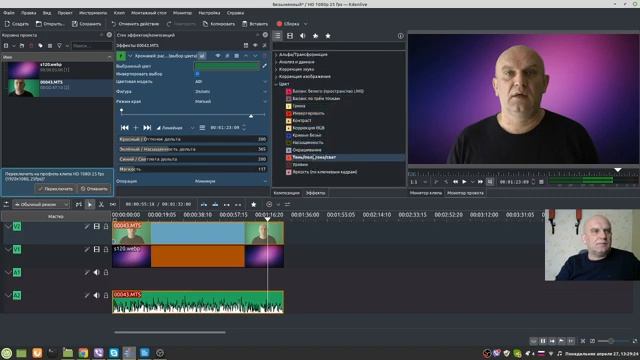Select the 00043.MTS clip thumbnail in bin
The width and height of the screenshot is (640, 360).
tap(24, 88)
